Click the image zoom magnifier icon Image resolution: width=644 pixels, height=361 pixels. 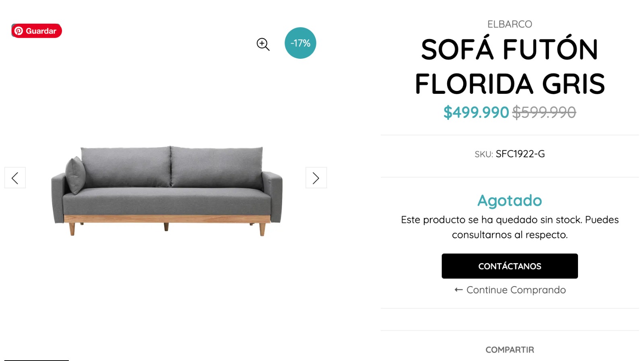(x=263, y=44)
